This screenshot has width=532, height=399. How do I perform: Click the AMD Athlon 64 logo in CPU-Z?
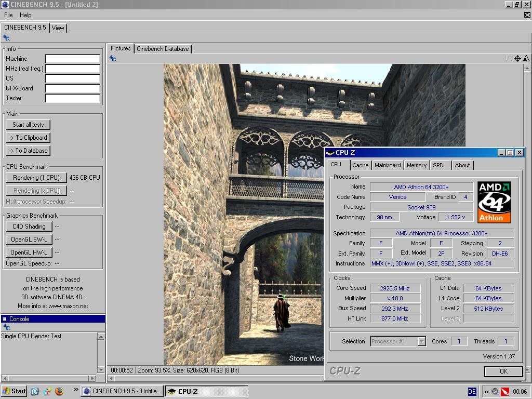(494, 202)
